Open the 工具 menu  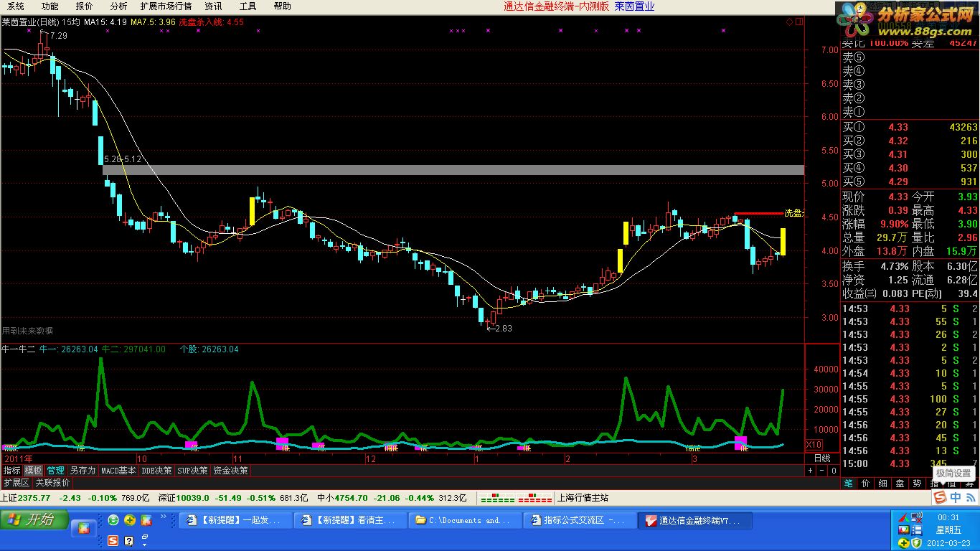(248, 6)
